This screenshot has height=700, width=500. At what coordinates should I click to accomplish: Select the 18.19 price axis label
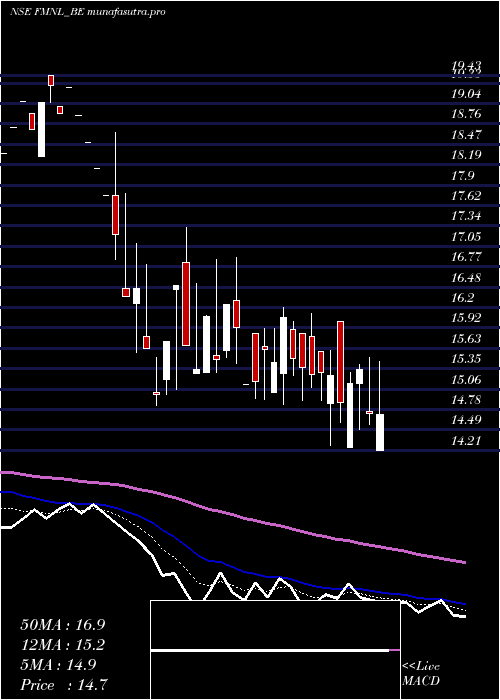[466, 155]
